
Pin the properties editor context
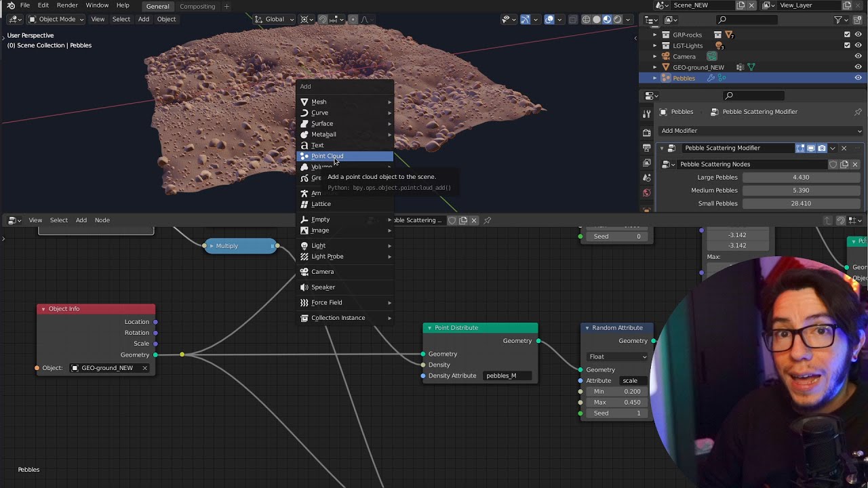858,112
